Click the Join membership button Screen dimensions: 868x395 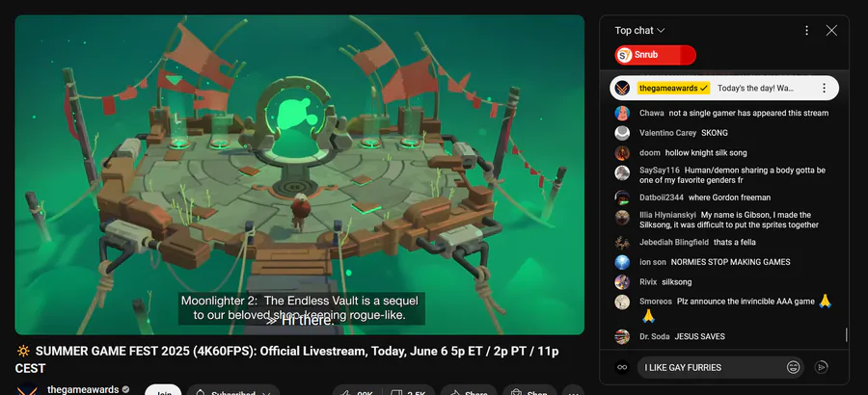[163, 390]
